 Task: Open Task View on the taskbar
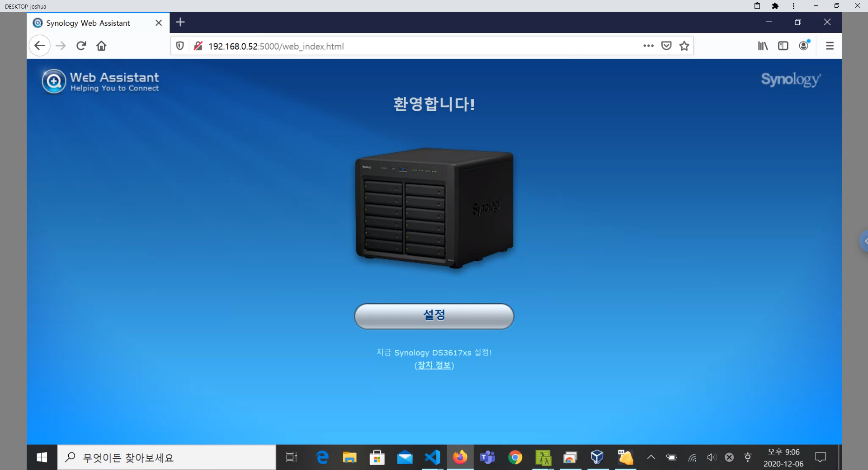point(292,457)
